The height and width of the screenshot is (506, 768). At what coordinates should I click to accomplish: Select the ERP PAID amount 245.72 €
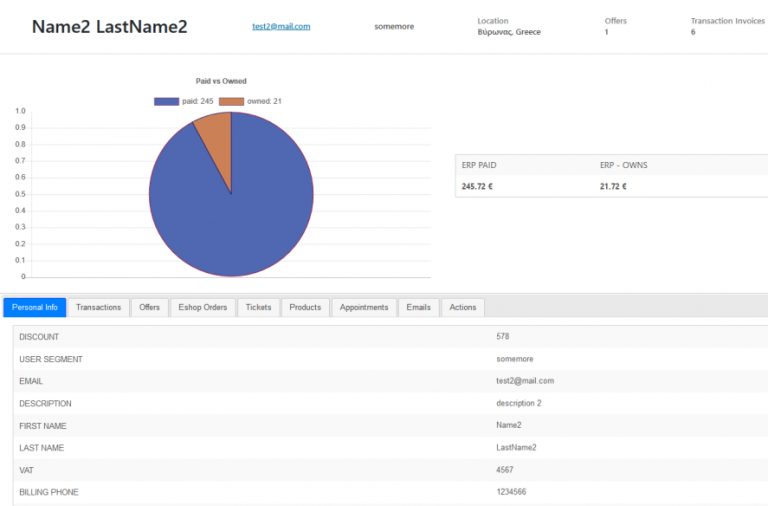click(x=477, y=187)
